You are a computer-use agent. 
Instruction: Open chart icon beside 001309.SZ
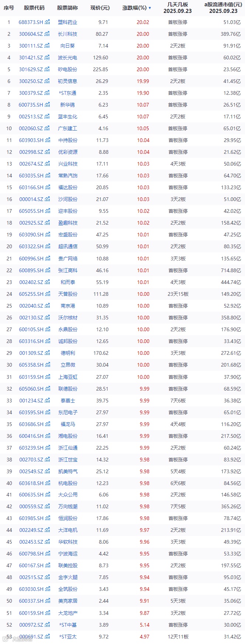pyautogui.click(x=47, y=353)
